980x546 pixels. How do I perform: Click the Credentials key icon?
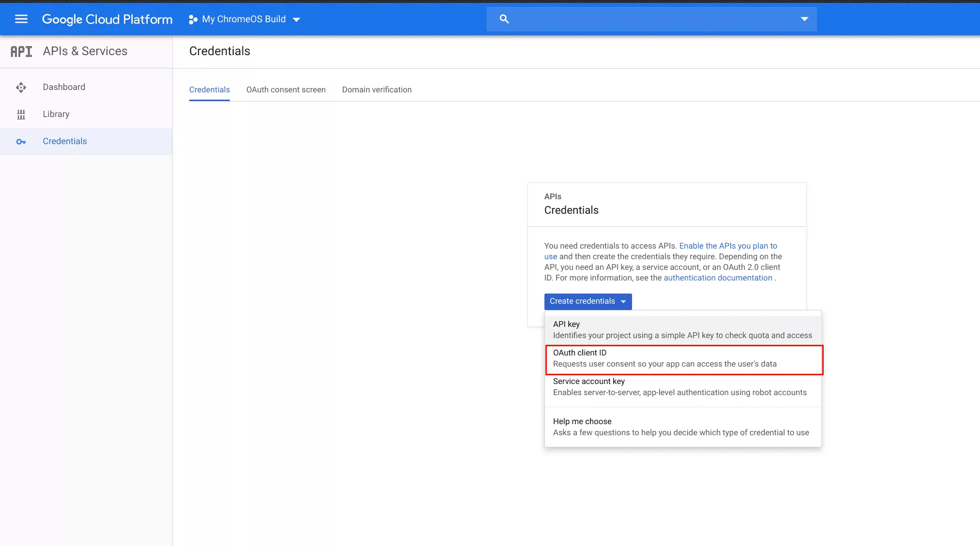click(x=21, y=142)
